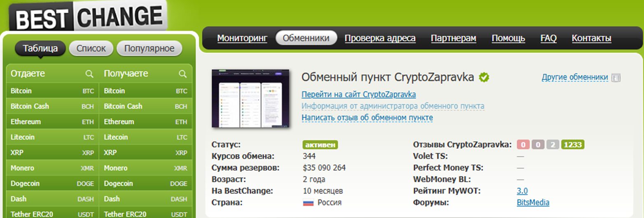The height and width of the screenshot is (218, 644).
Task: Open Другие обменники link
Action: 575,77
